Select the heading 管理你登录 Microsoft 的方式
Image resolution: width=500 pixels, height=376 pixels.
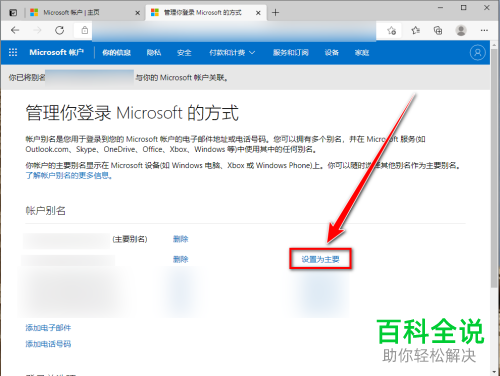(x=132, y=113)
